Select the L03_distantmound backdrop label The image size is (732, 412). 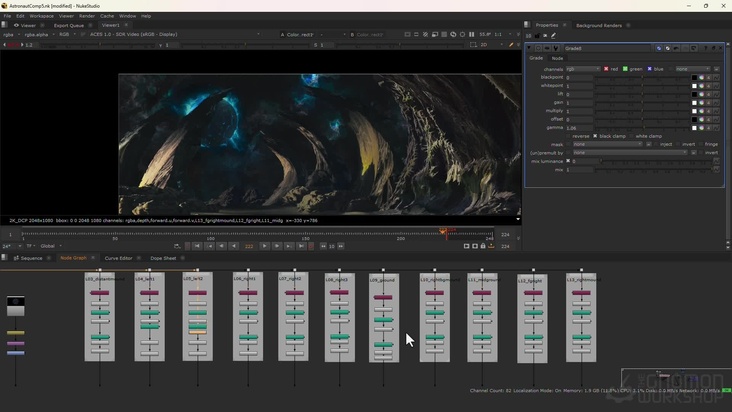[x=105, y=279]
